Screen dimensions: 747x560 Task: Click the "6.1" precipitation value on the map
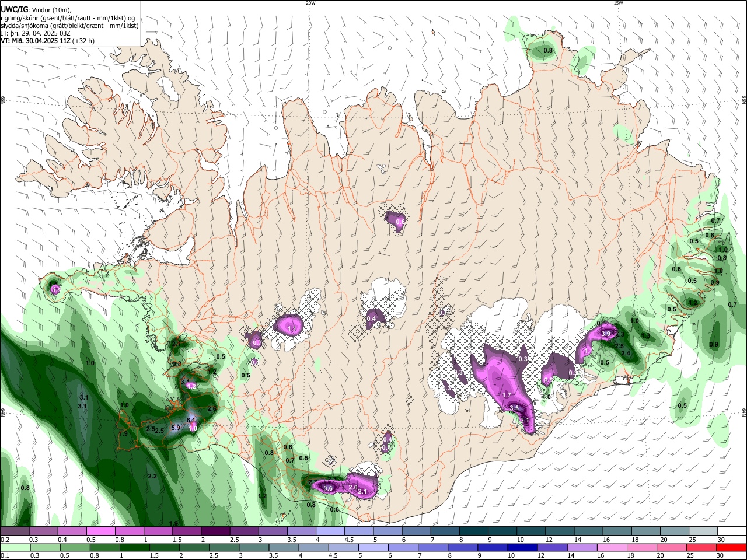[191, 420]
